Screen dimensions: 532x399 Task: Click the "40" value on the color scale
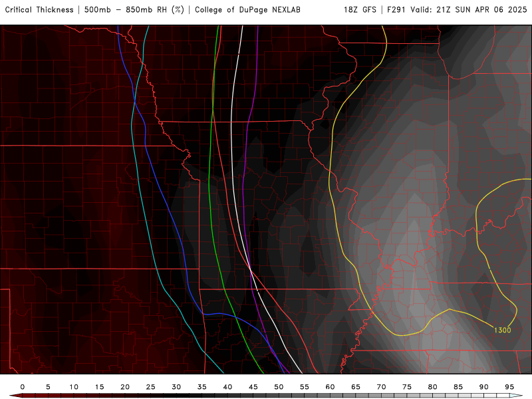[x=227, y=387]
